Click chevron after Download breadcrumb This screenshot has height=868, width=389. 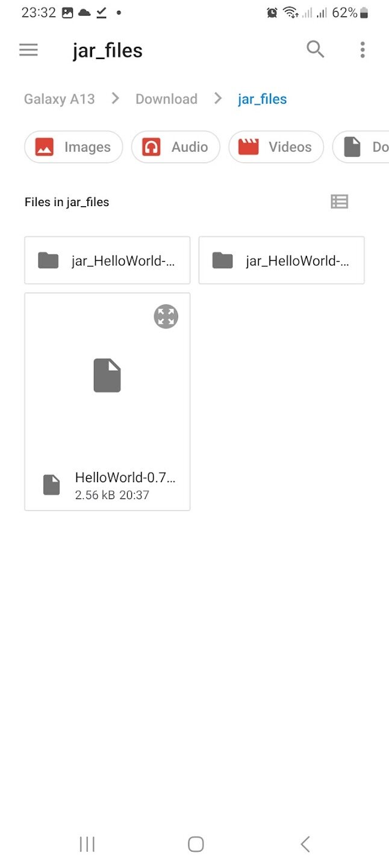point(218,98)
